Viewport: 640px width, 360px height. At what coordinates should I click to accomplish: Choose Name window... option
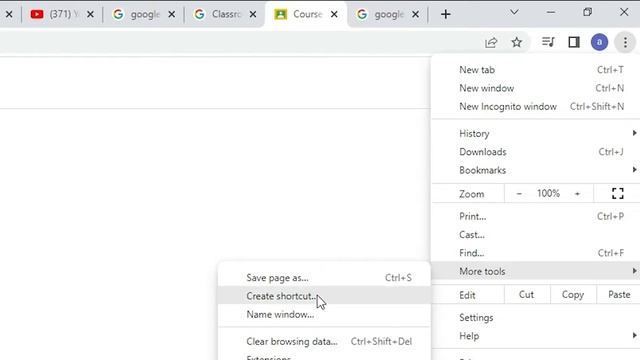click(324, 314)
